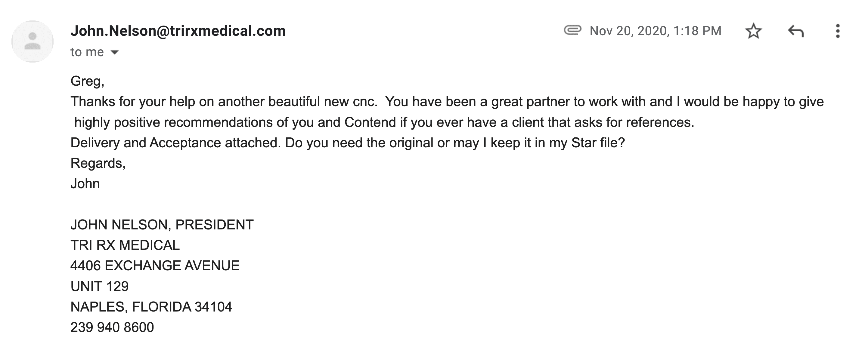Screen dimensions: 868x350
Task: Click the NAPLES, FLORIDA 34104 line
Action: pos(151,307)
